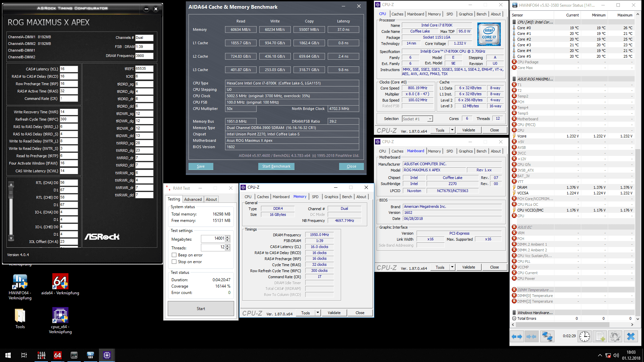Click Threads spinner in RAM Test
Viewport: 644px width, 362px height.
click(227, 247)
